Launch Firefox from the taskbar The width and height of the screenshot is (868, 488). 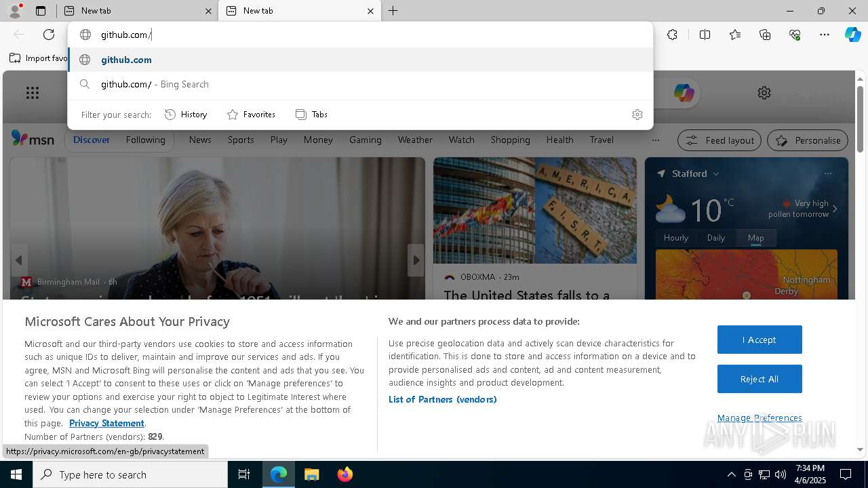pos(344,474)
